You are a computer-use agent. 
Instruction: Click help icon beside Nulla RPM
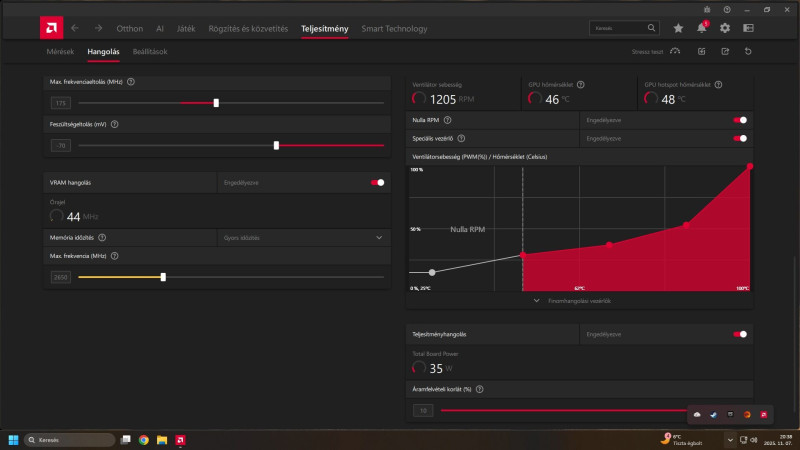447,120
